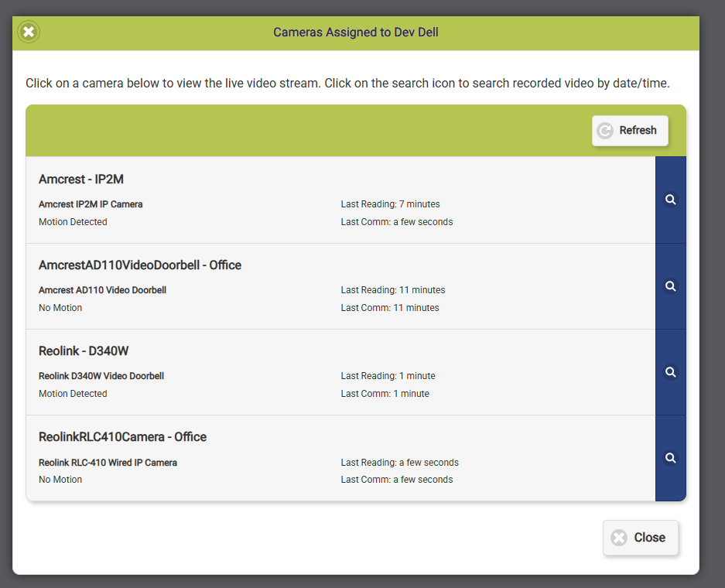Click the Amcrest IP2M IP Camera model label
The width and height of the screenshot is (725, 588).
(x=91, y=204)
